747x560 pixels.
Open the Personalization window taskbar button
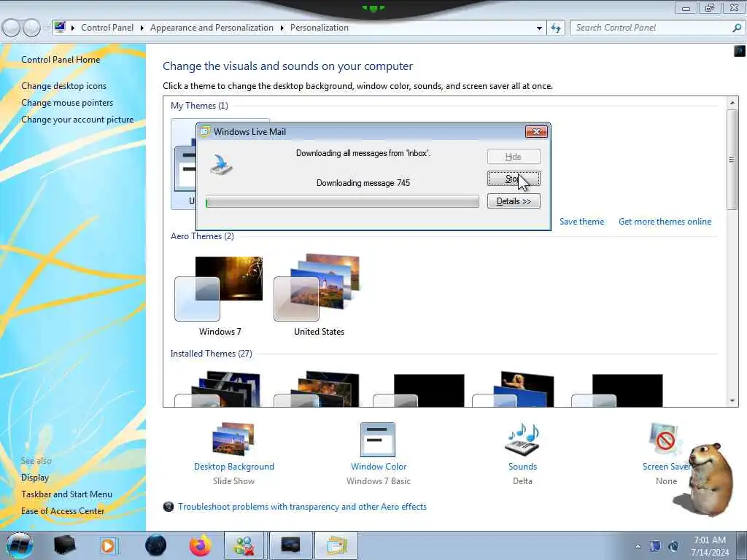coord(290,545)
